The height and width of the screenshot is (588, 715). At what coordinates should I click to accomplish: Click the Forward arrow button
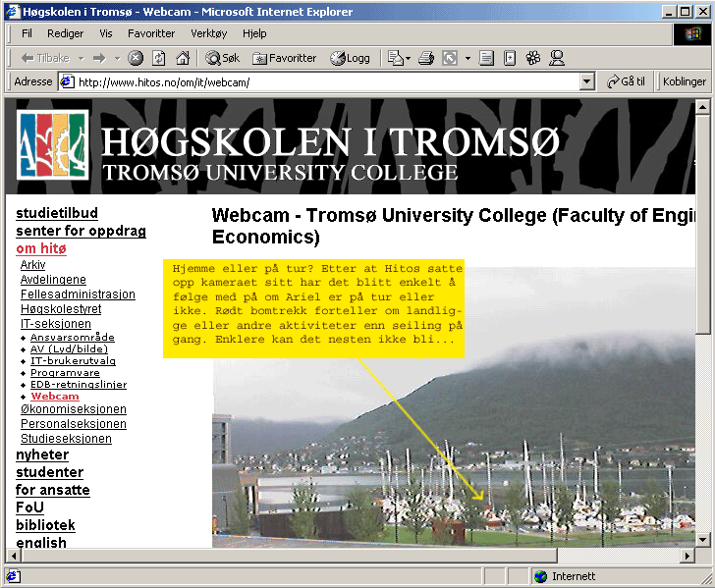click(99, 58)
